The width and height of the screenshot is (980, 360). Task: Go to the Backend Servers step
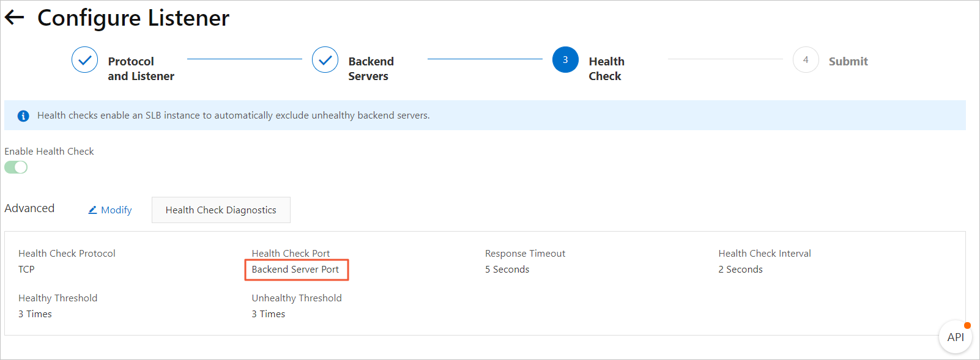371,68
